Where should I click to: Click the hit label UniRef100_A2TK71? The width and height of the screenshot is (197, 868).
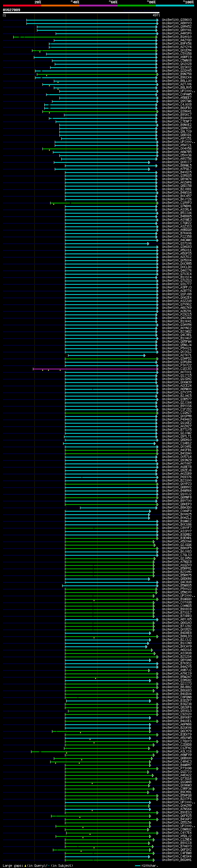click(x=177, y=355)
